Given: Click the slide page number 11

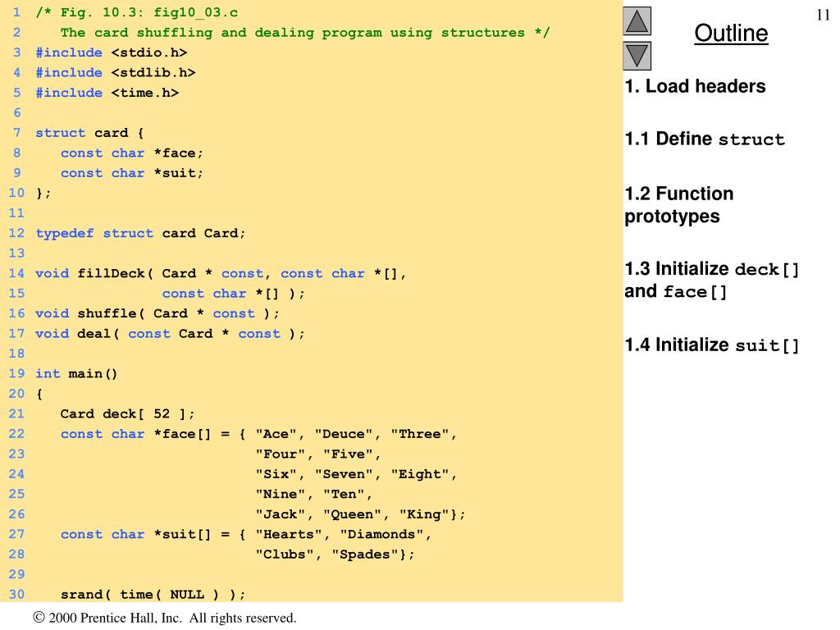Looking at the screenshot, I should pos(823,15).
